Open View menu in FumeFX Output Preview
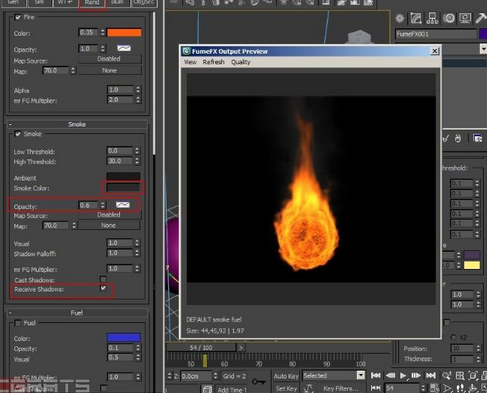 tap(190, 62)
